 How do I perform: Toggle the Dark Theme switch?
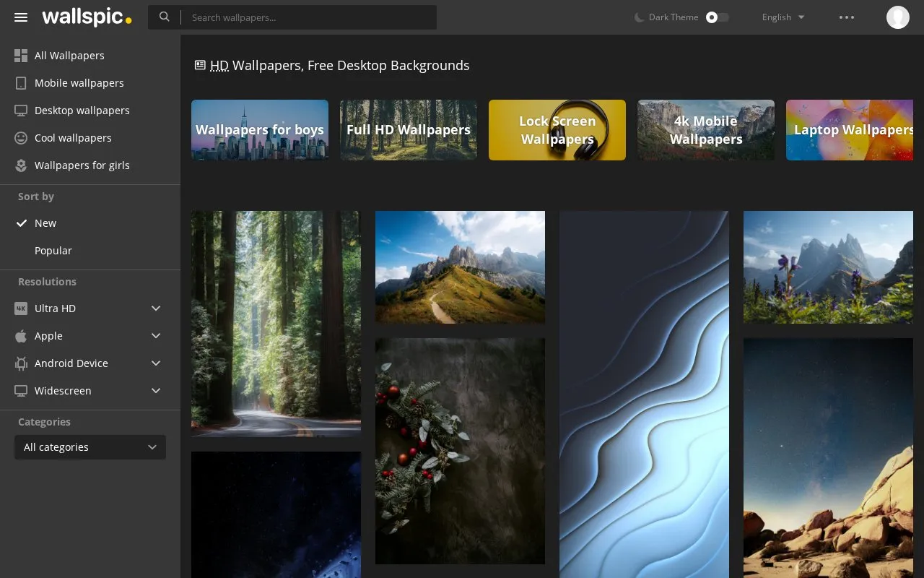pyautogui.click(x=718, y=17)
